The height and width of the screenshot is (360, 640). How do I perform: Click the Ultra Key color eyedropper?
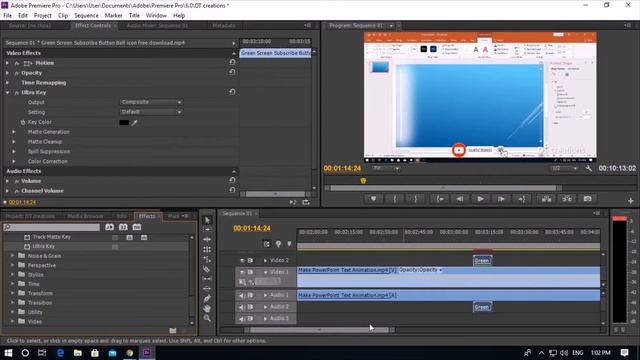[x=134, y=122]
